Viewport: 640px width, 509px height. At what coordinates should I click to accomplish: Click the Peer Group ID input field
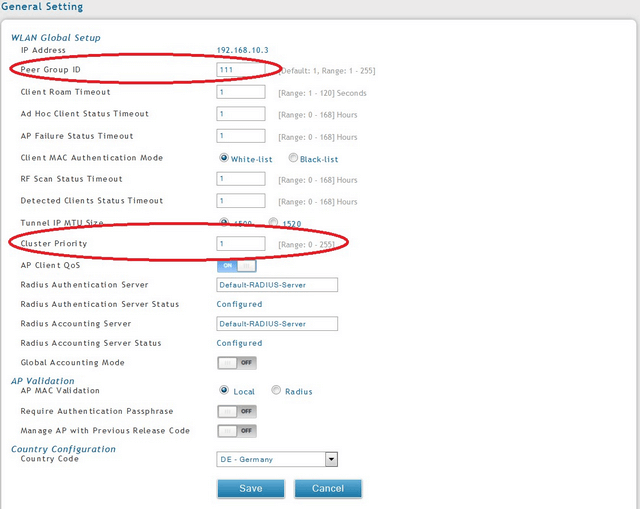(241, 70)
